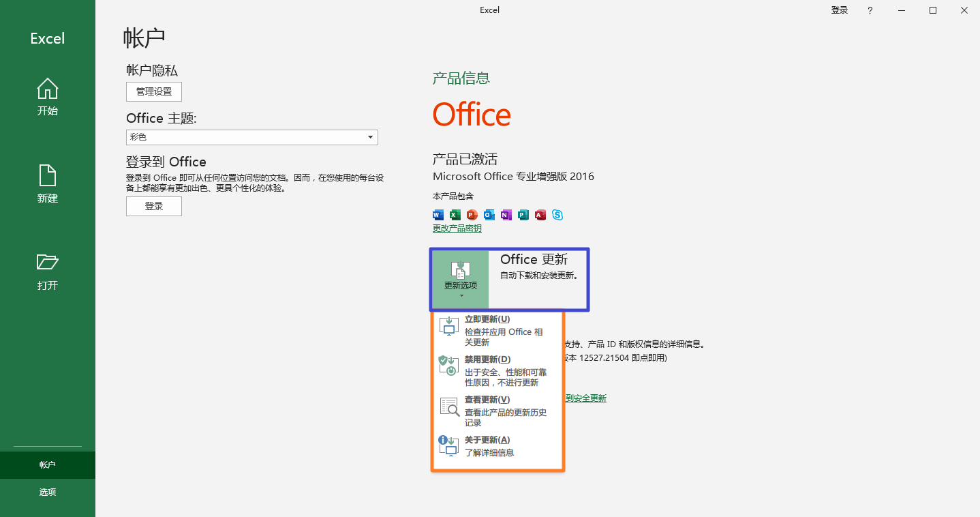This screenshot has height=517, width=980.
Task: Click 登录 in the title bar
Action: [x=840, y=10]
